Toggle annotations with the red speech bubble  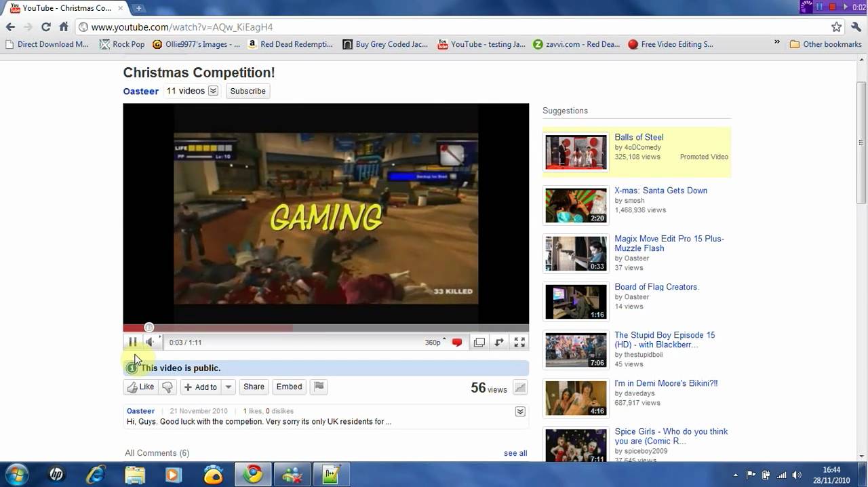(457, 343)
